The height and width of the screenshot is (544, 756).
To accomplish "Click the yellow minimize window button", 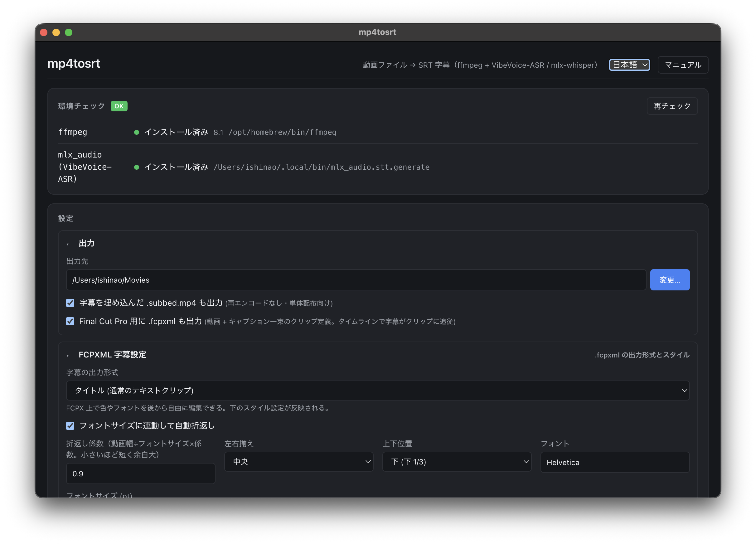I will tap(56, 32).
